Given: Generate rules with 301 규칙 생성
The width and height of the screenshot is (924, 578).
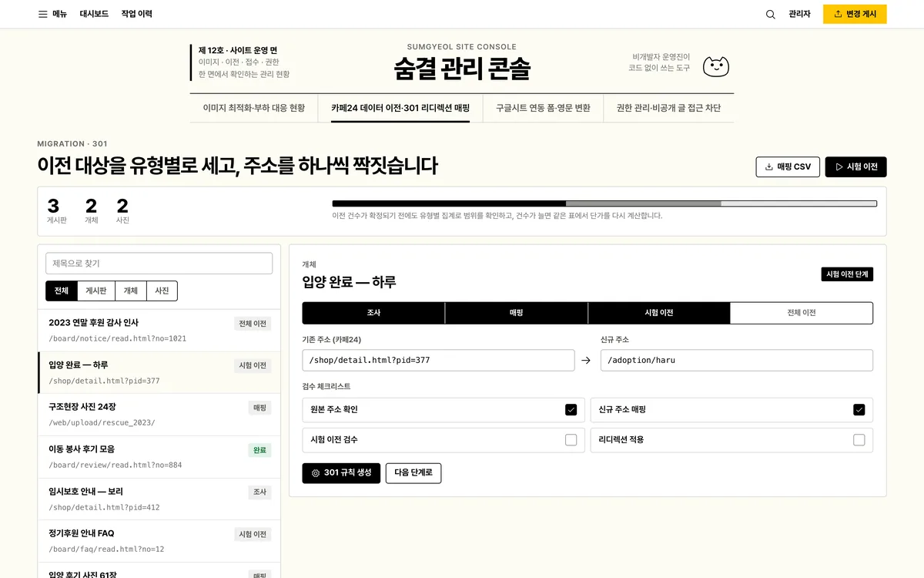Looking at the screenshot, I should click(341, 473).
